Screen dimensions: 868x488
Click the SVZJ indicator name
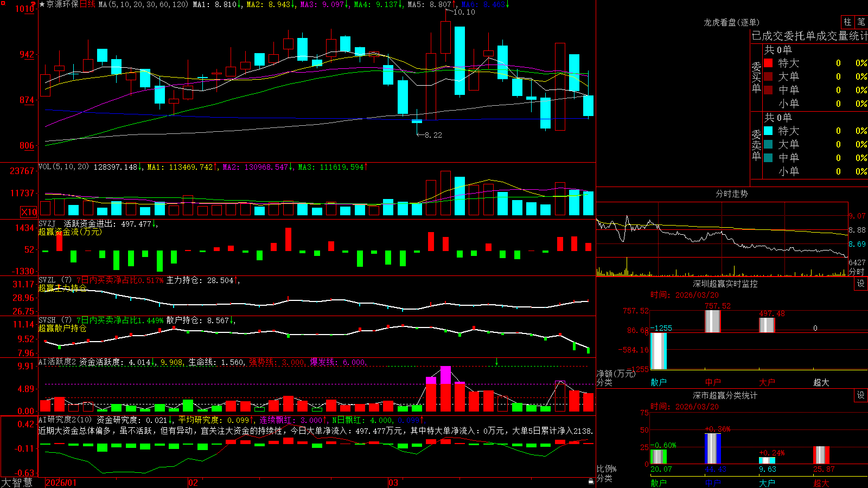coord(47,223)
